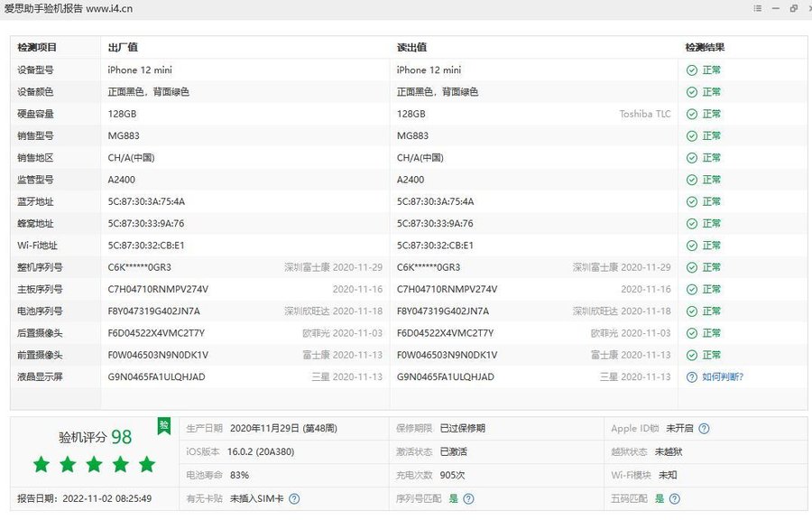Click the green check icon in 设备型号 row
Viewport: 812px width, 520px height.
(691, 70)
